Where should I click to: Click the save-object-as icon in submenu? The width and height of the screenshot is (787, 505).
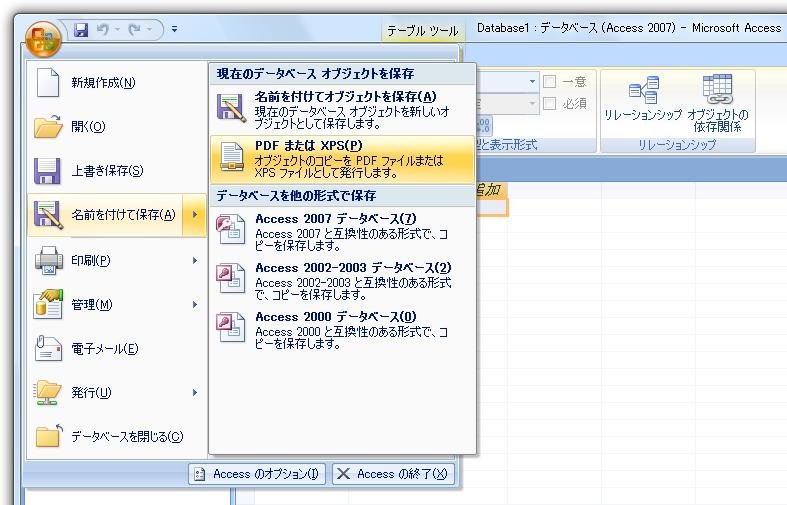click(231, 108)
